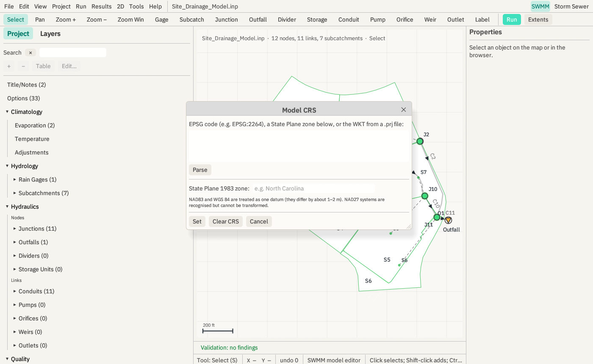Choose the Zoom + tool
This screenshot has height=364, width=593.
[x=66, y=19]
